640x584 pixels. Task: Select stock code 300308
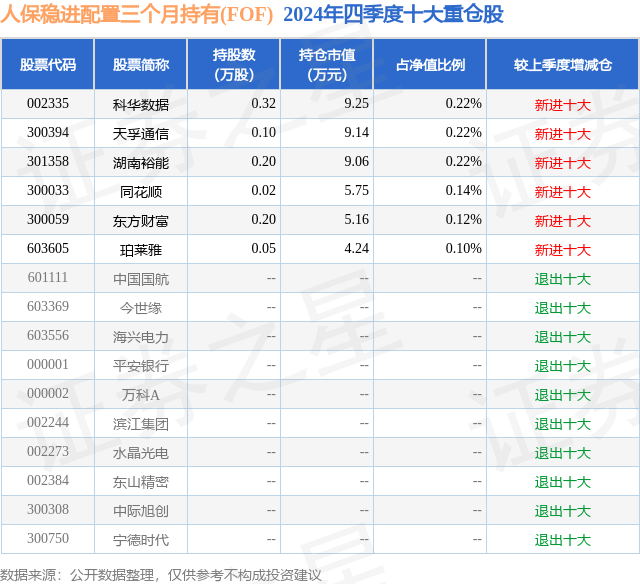(x=48, y=509)
